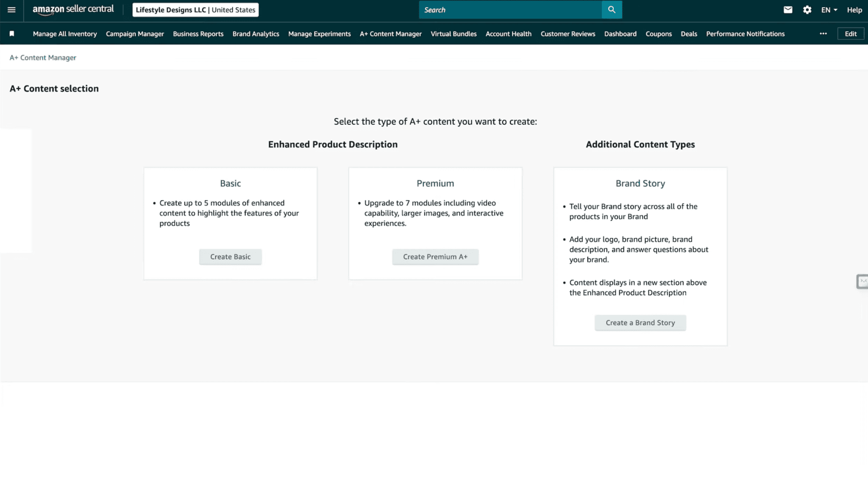Viewport: 868px width, 482px height.
Task: Click the Create Basic button
Action: coord(230,256)
